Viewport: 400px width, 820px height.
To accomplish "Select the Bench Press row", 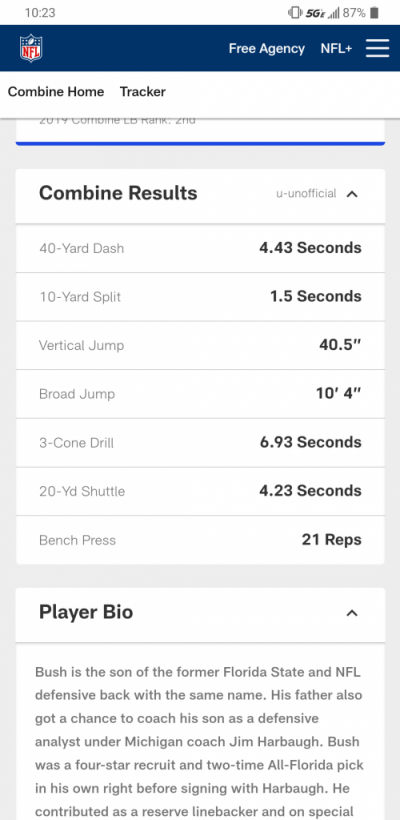I will tap(200, 540).
